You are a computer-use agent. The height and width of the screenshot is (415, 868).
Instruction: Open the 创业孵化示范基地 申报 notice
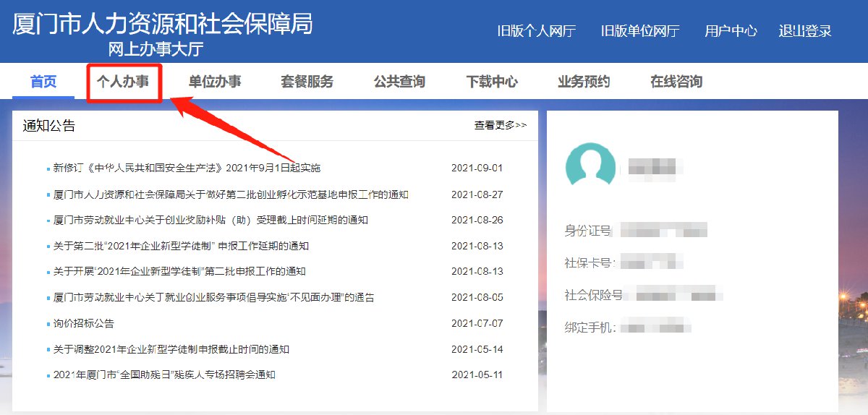pos(231,194)
